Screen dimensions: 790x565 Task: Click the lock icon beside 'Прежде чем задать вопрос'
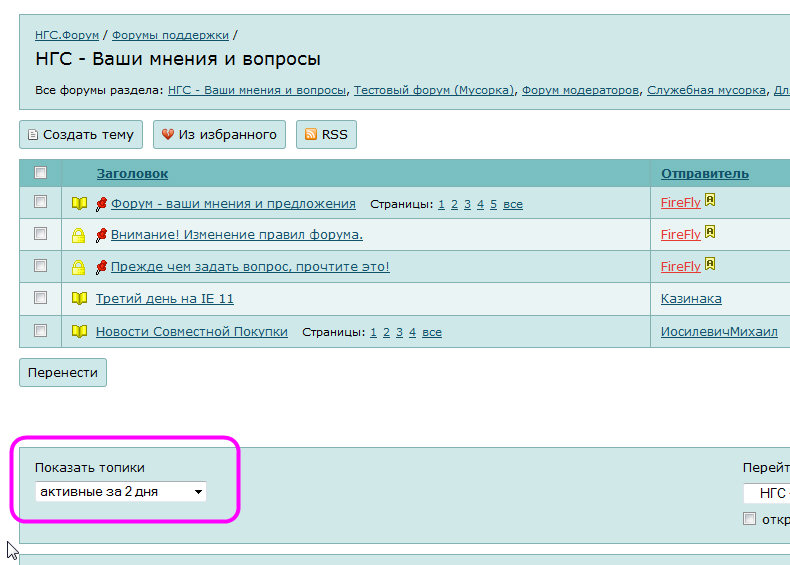79,267
